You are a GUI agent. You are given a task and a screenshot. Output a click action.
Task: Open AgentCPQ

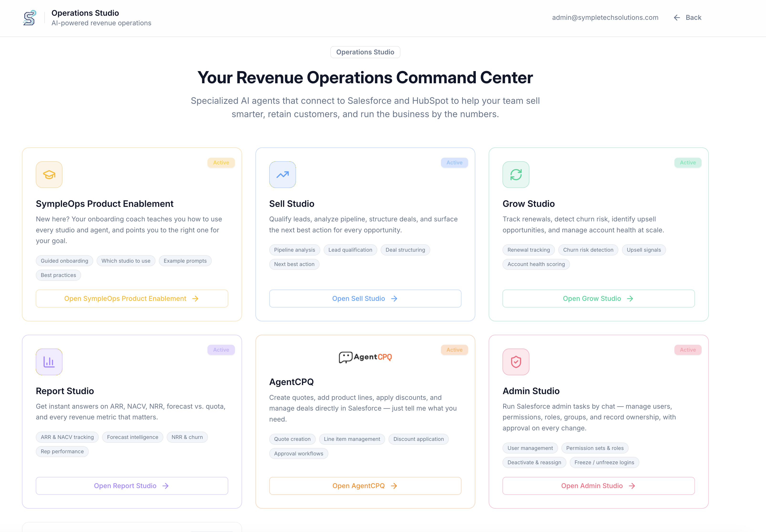click(365, 486)
